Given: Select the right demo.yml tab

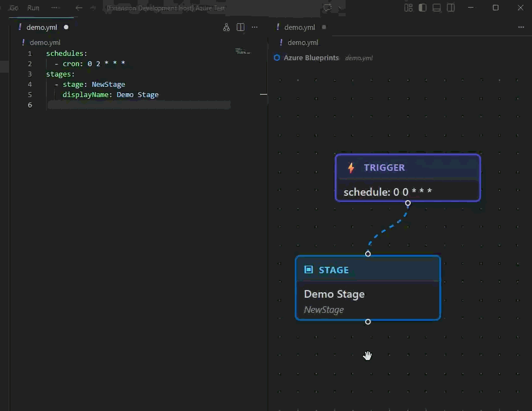Looking at the screenshot, I should (300, 27).
